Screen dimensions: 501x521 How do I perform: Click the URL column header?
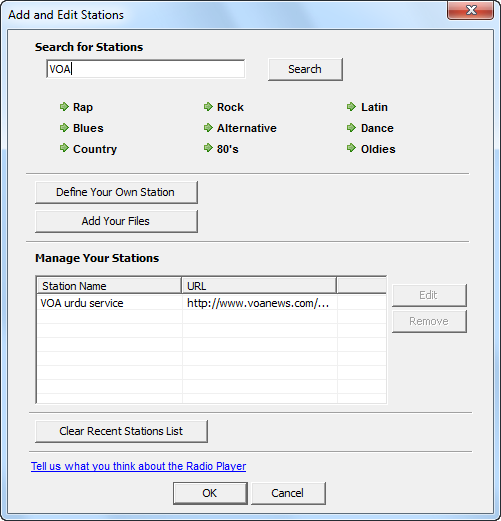[x=259, y=286]
